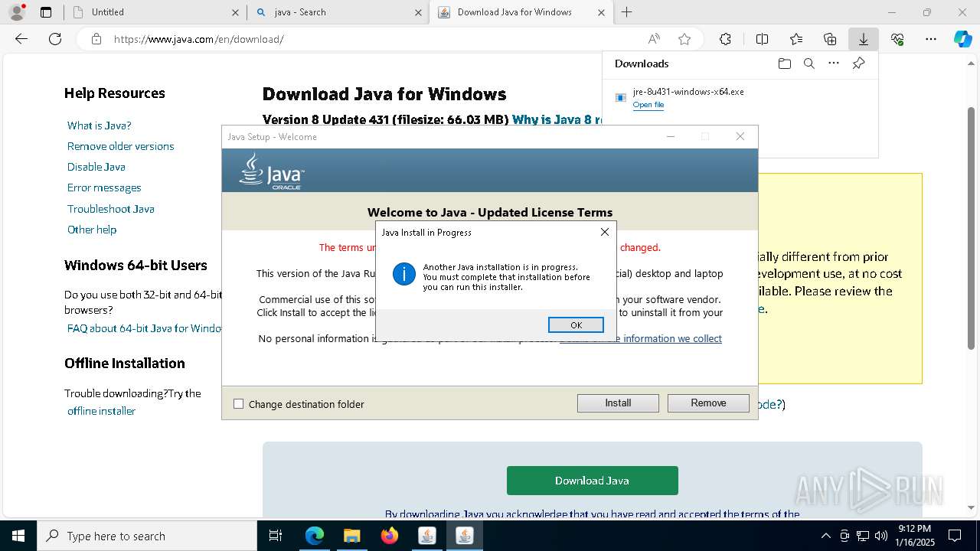This screenshot has width=980, height=551.
Task: Close the Java Setup - Welcome window
Action: (740, 136)
